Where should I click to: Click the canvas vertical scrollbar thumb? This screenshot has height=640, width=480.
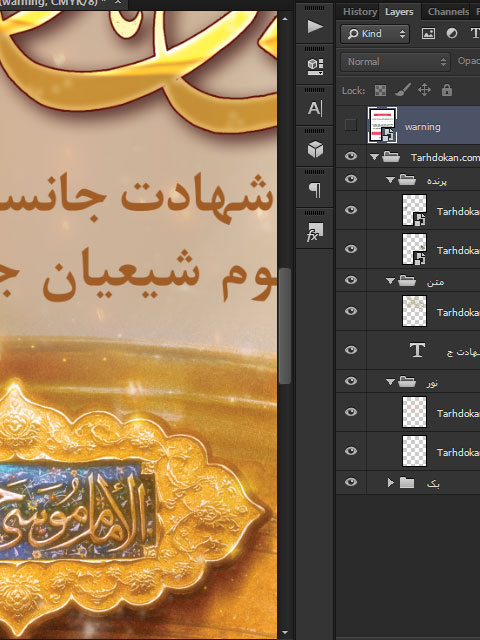pyautogui.click(x=285, y=326)
